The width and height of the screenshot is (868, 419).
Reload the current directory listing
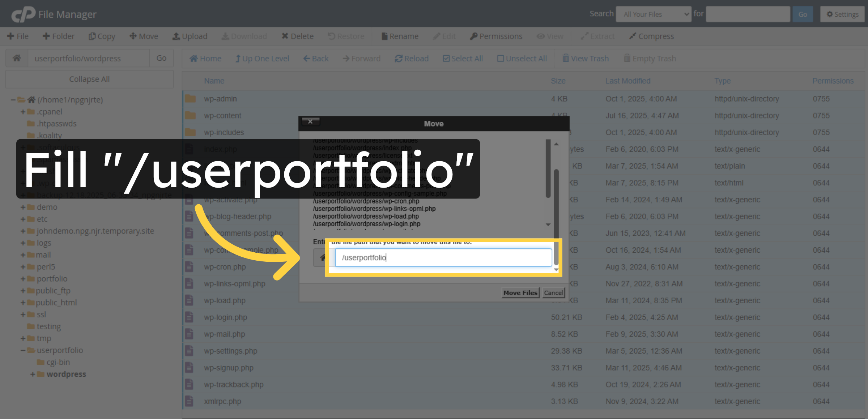411,58
